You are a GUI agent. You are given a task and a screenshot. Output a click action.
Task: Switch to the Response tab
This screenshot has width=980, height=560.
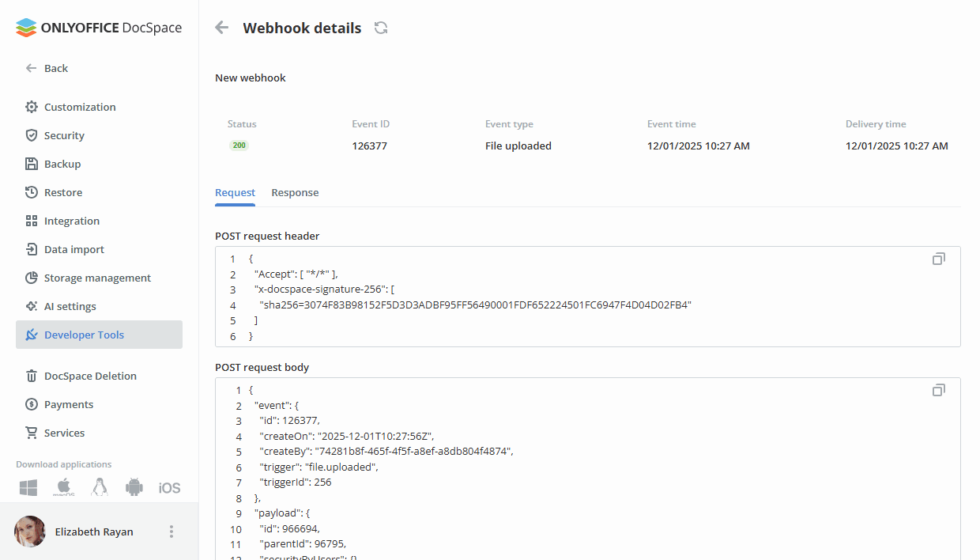(295, 192)
